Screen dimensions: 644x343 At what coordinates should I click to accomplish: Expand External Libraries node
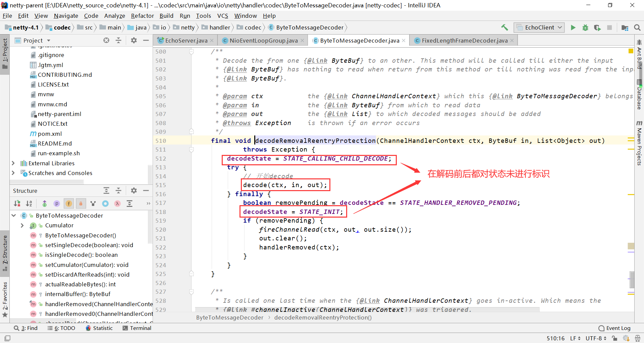pos(13,163)
